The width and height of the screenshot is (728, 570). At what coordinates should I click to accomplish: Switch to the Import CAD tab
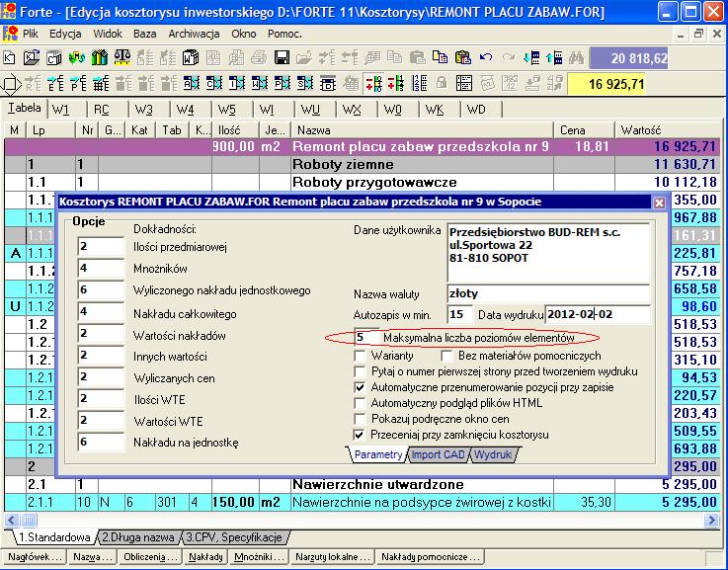439,454
